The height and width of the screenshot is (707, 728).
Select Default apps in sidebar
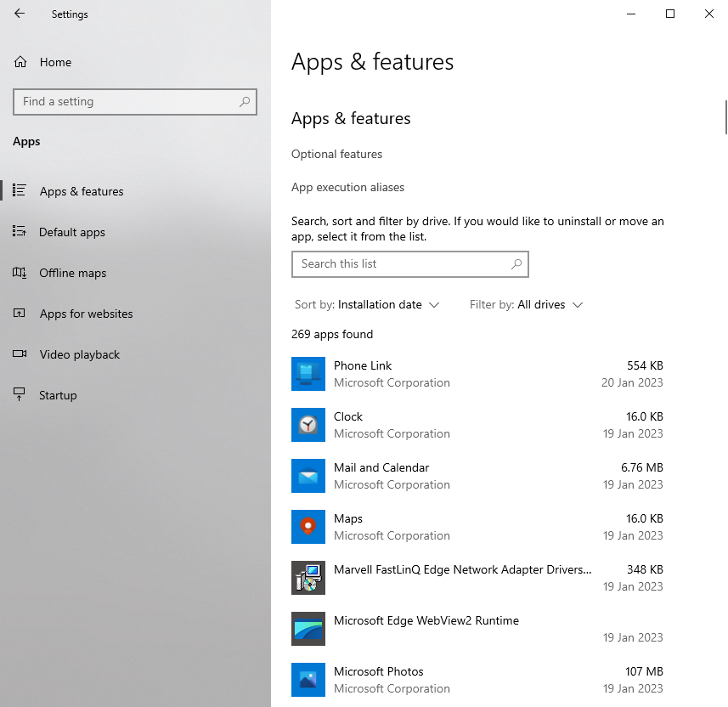[72, 232]
